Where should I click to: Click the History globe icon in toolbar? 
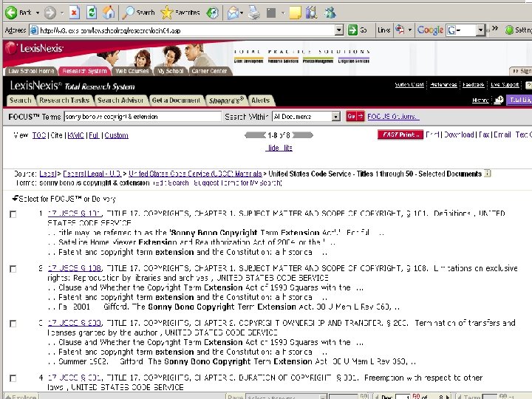[212, 13]
